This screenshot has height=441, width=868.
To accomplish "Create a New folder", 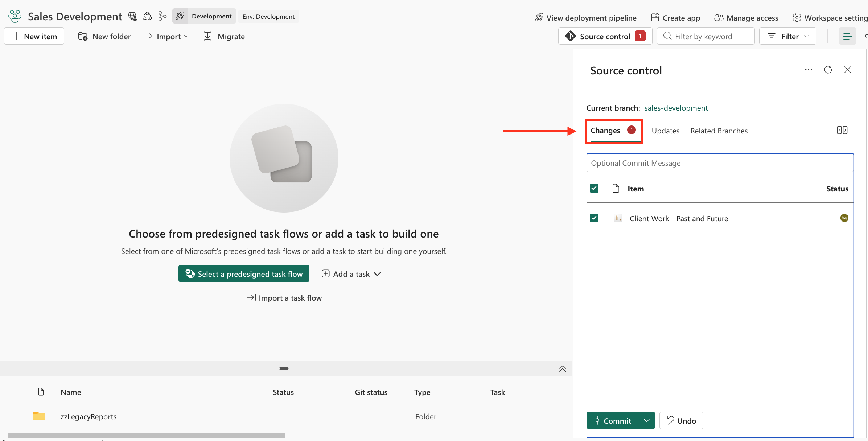I will point(104,36).
